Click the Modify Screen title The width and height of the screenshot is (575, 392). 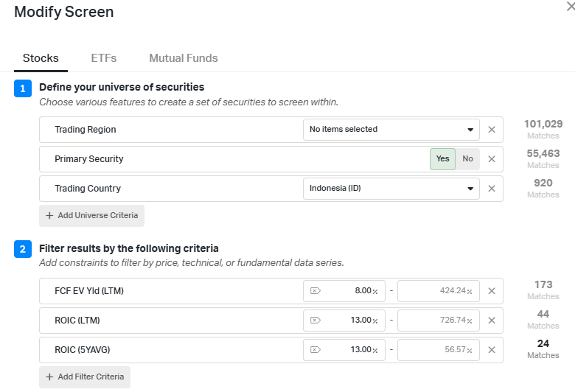[x=64, y=12]
